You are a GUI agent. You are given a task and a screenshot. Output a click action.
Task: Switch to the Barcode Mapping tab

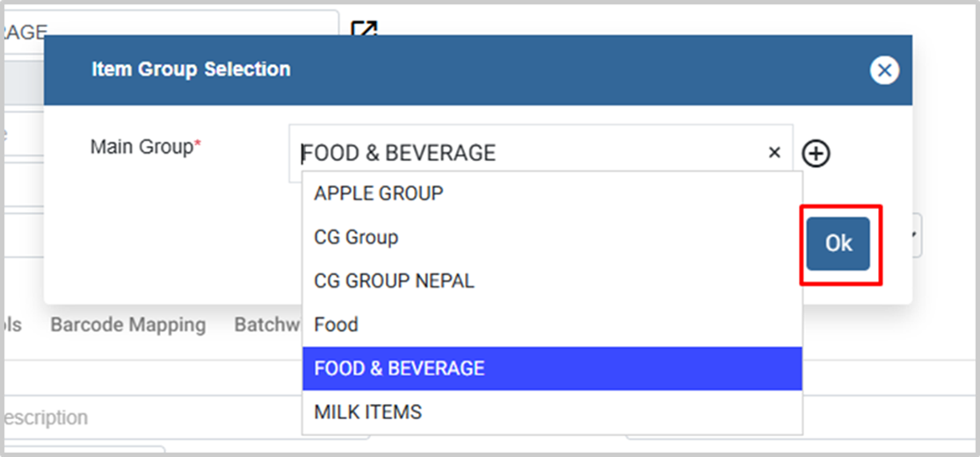pyautogui.click(x=128, y=325)
